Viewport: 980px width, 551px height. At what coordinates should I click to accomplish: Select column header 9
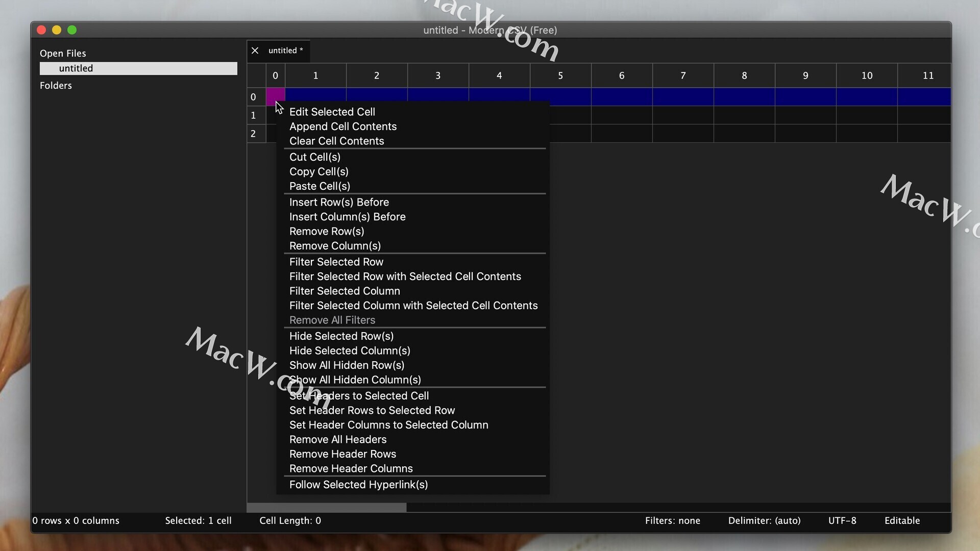(x=805, y=76)
